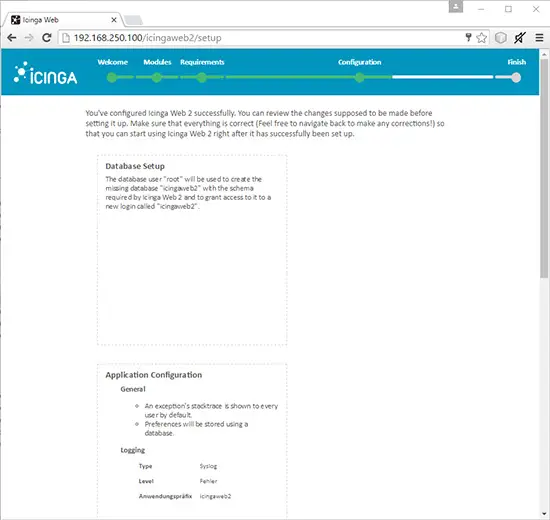Screen dimensions: 550x520
Task: Click the Anwendungspräfix label
Action: [x=166, y=496]
